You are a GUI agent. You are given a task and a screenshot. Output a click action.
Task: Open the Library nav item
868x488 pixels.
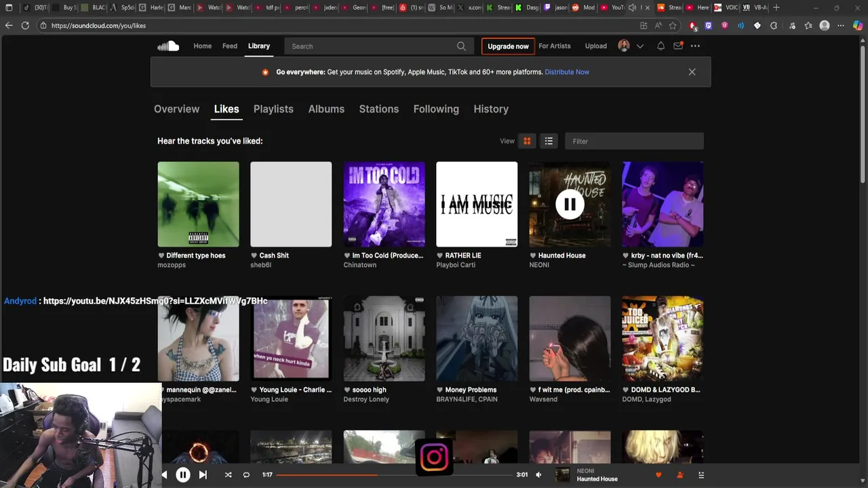(x=259, y=46)
